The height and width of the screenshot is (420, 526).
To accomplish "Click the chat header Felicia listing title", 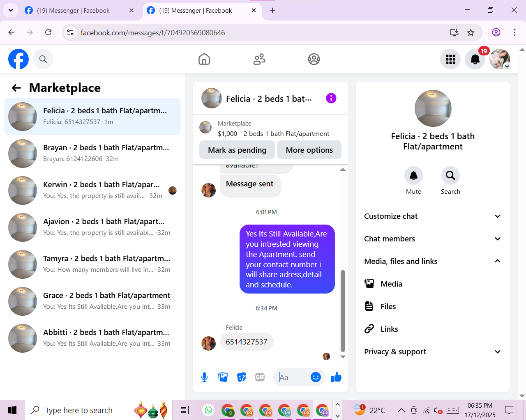I will 269,99.
